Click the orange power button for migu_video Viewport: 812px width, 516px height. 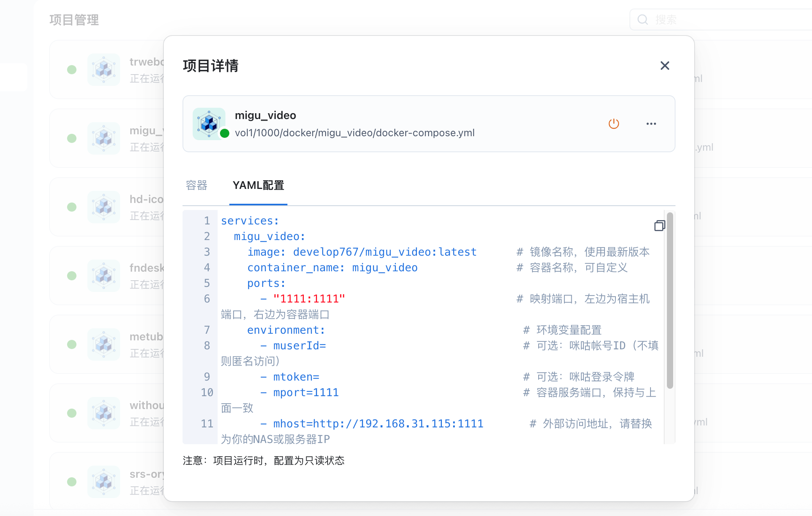613,124
